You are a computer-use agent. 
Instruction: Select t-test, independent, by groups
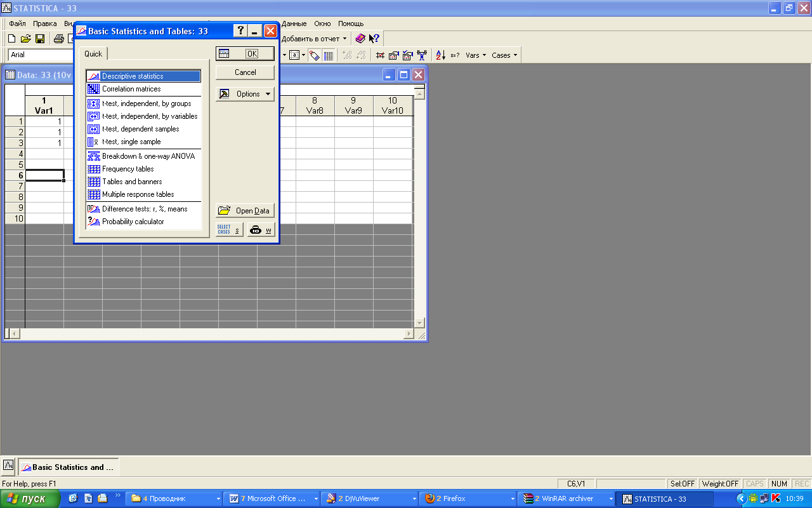point(143,104)
